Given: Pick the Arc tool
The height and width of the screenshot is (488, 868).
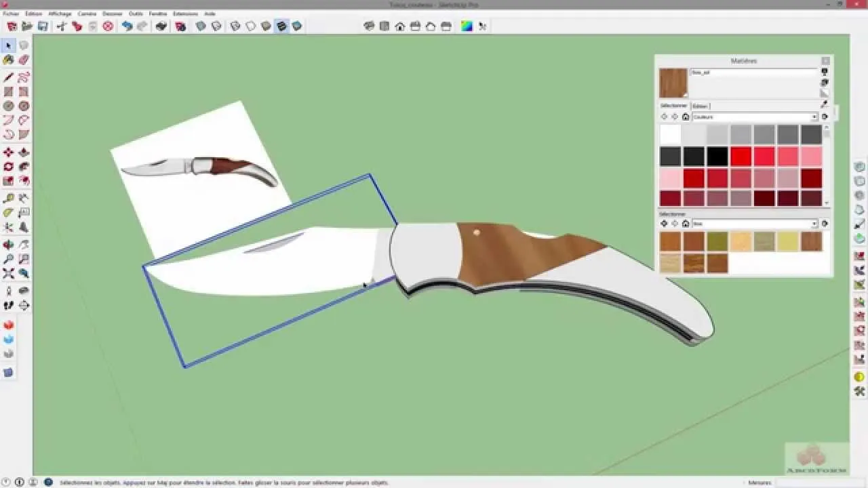Looking at the screenshot, I should pos(8,120).
